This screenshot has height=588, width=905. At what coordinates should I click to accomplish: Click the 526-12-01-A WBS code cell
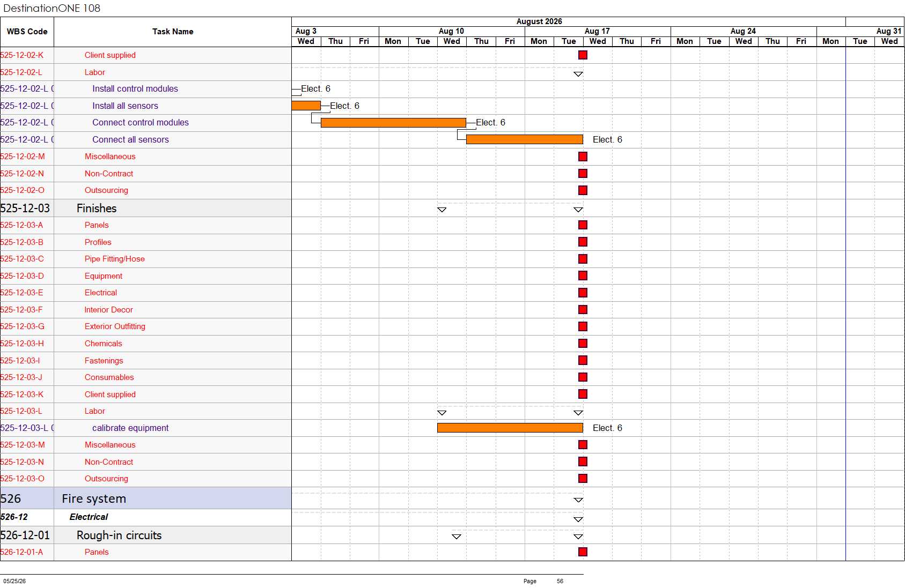click(27, 552)
